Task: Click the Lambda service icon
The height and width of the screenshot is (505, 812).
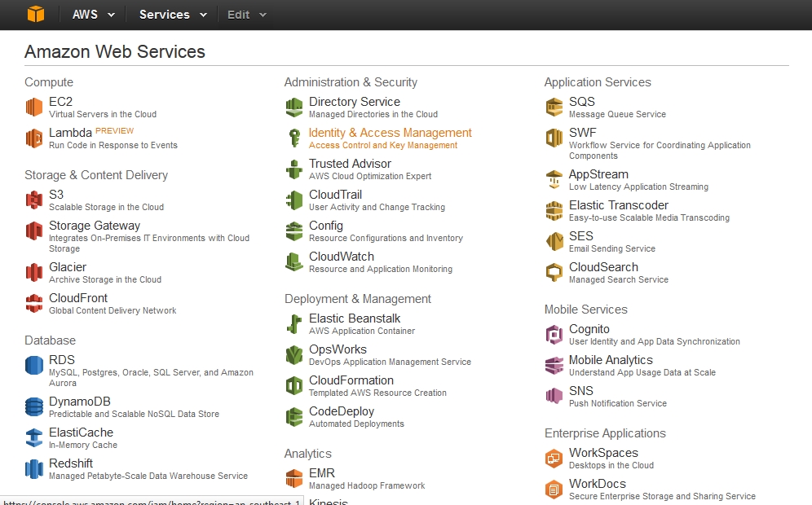Action: pyautogui.click(x=34, y=138)
